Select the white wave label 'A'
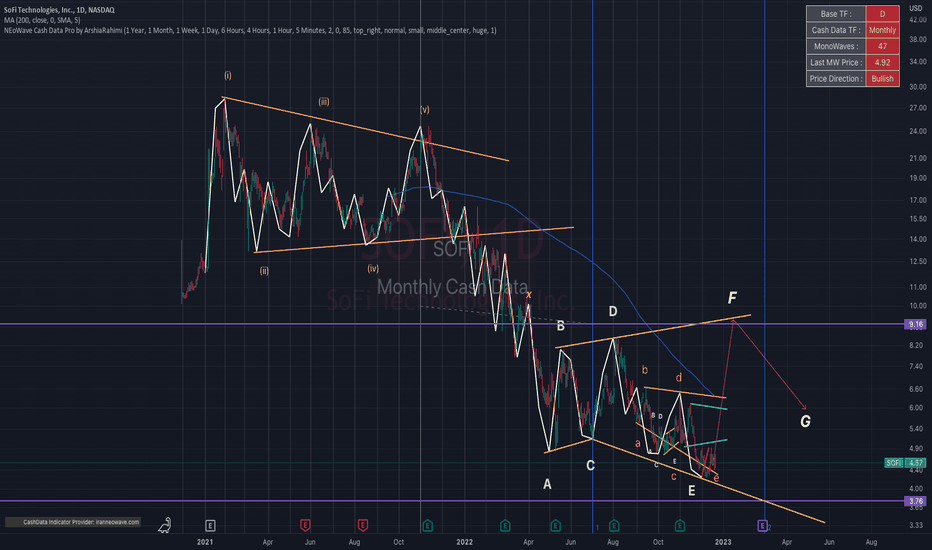The image size is (932, 550). (x=547, y=485)
